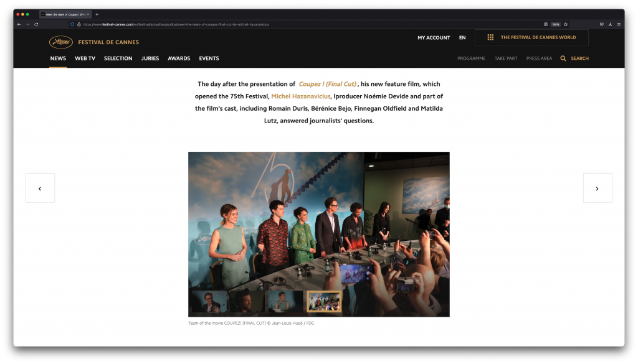Click the Festival de Cannes palm logo
This screenshot has height=364, width=638.
click(60, 42)
